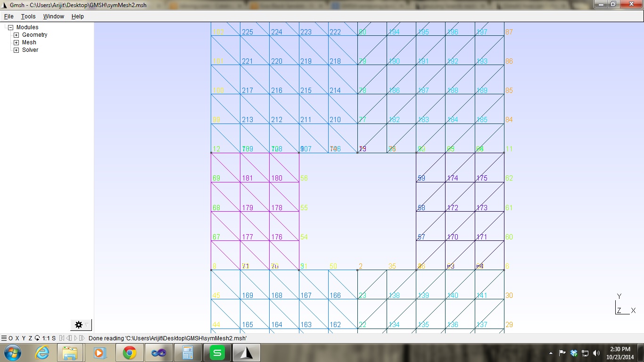The height and width of the screenshot is (362, 644).
Task: Click the step forward icon
Action: pos(82,338)
